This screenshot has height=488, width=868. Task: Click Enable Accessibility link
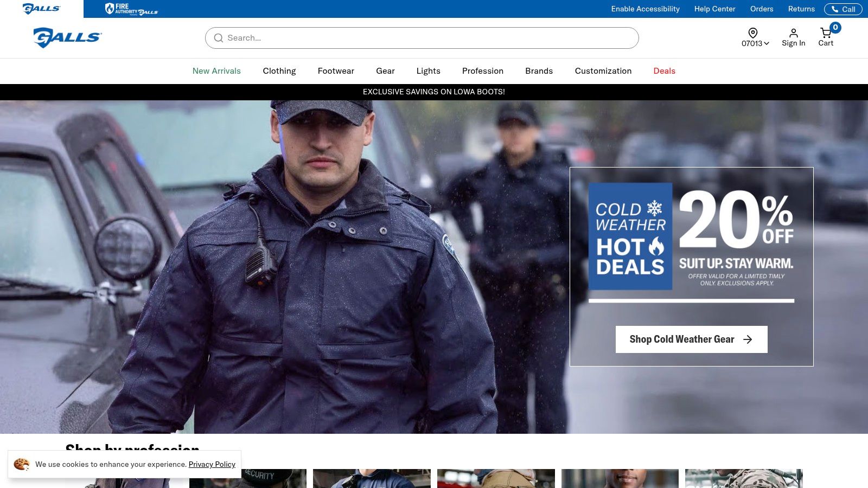pyautogui.click(x=645, y=9)
